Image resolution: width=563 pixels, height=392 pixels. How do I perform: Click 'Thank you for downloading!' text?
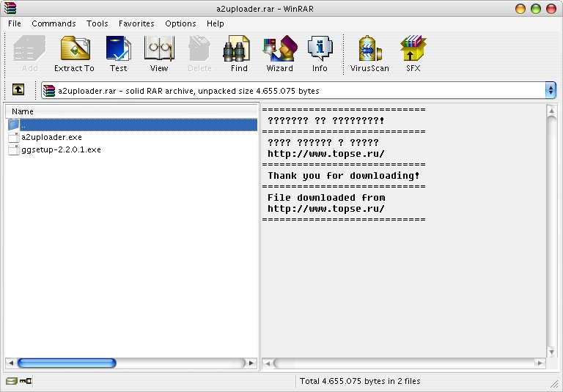click(344, 176)
